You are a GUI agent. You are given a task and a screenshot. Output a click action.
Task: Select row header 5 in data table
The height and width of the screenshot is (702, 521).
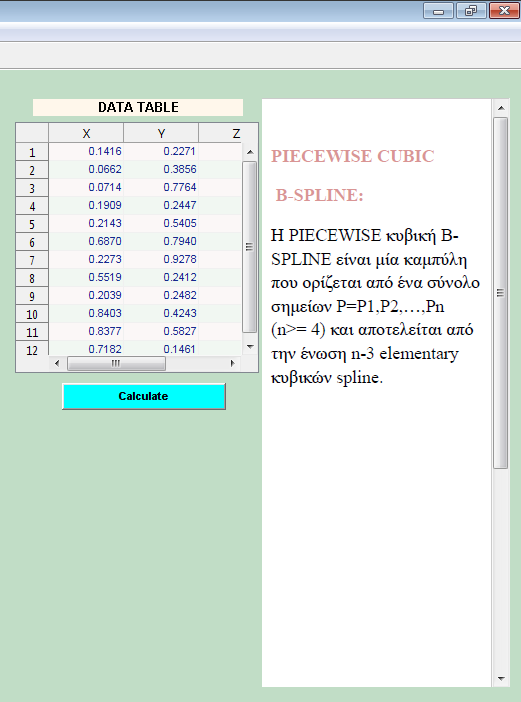pos(32,224)
